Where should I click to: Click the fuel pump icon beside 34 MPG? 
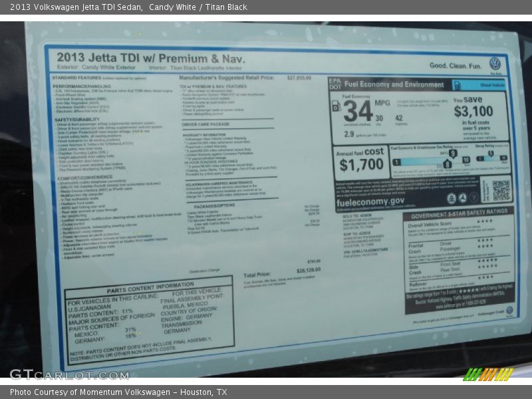[336, 106]
